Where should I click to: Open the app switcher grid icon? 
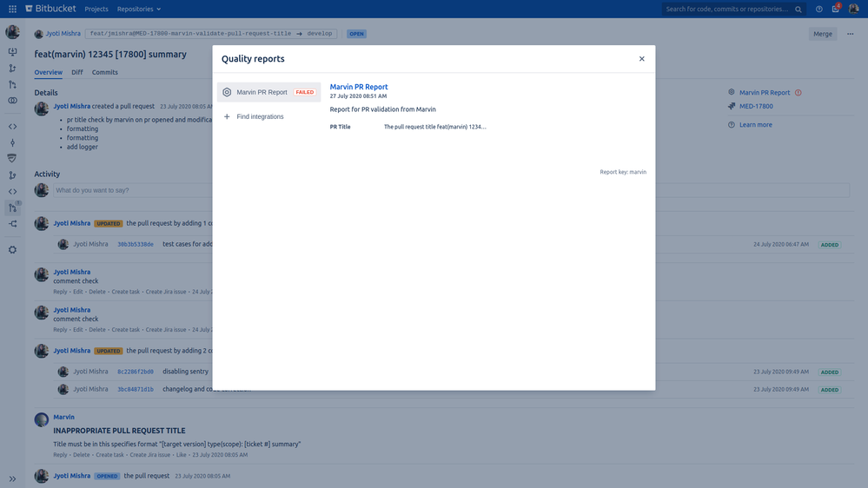pos(12,9)
